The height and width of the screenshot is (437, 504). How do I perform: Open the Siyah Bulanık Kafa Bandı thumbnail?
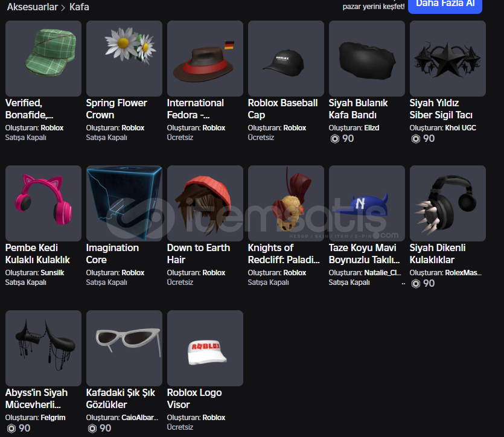tap(367, 59)
